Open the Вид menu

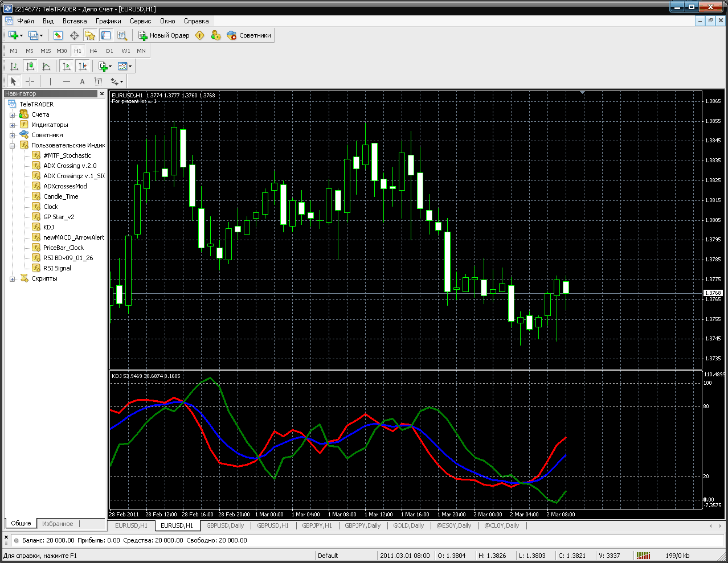[x=48, y=21]
